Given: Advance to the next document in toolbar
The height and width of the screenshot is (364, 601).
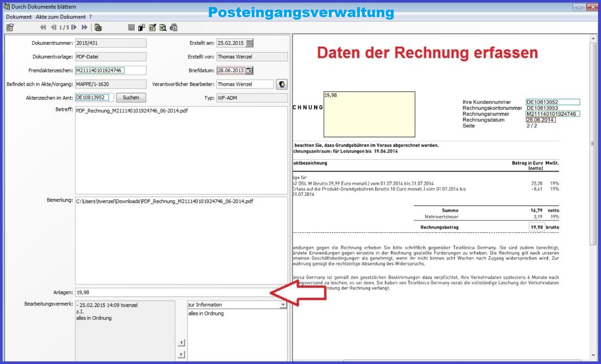Looking at the screenshot, I should [x=74, y=27].
